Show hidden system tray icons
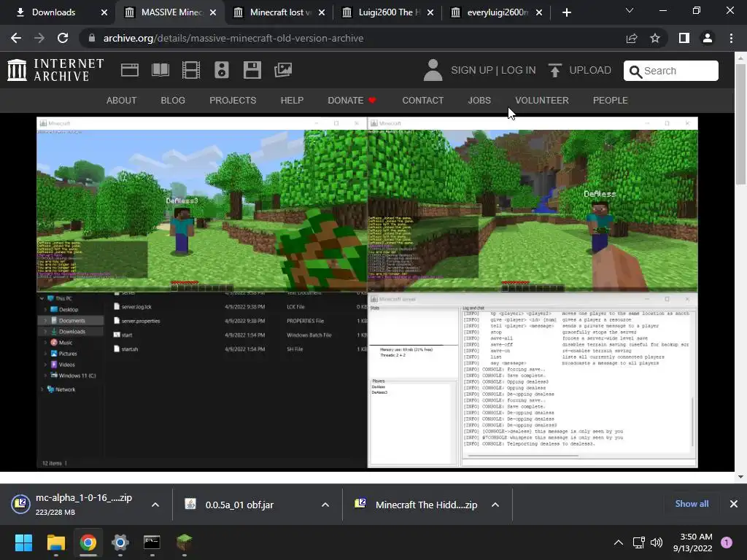 click(x=619, y=542)
